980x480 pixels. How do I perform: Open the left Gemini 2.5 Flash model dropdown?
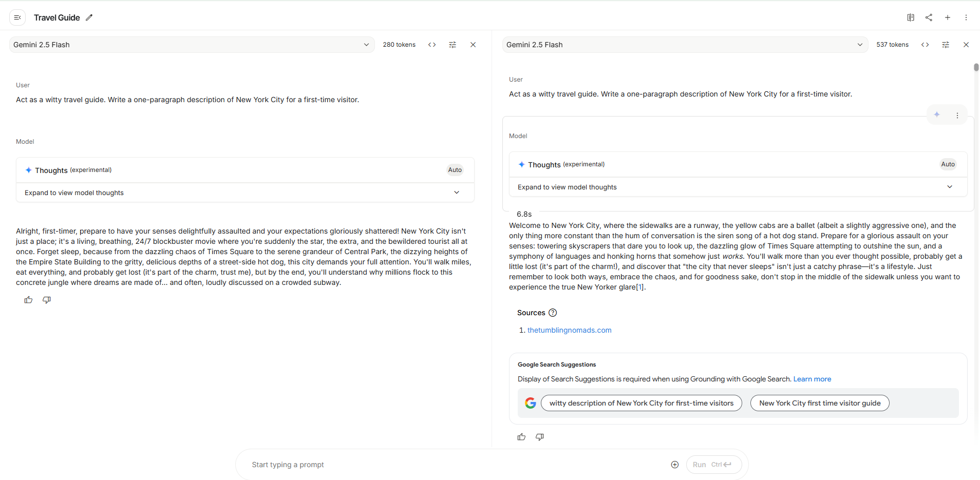191,45
